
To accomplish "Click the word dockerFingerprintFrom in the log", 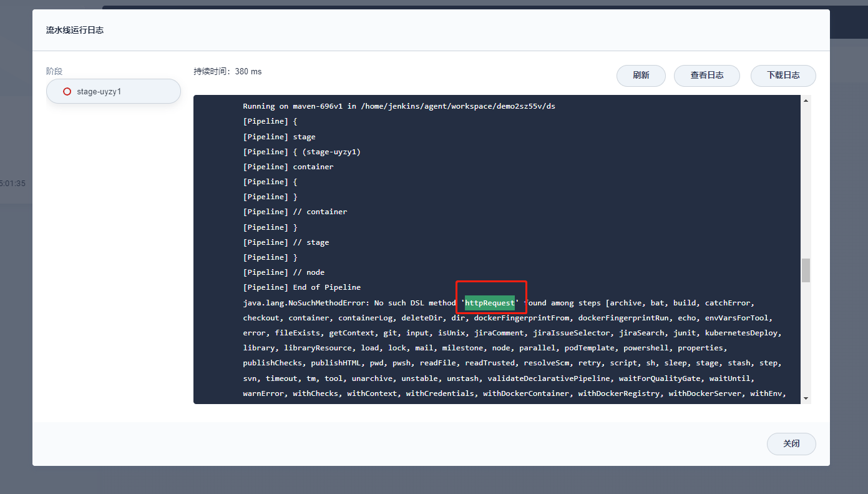I will point(522,318).
